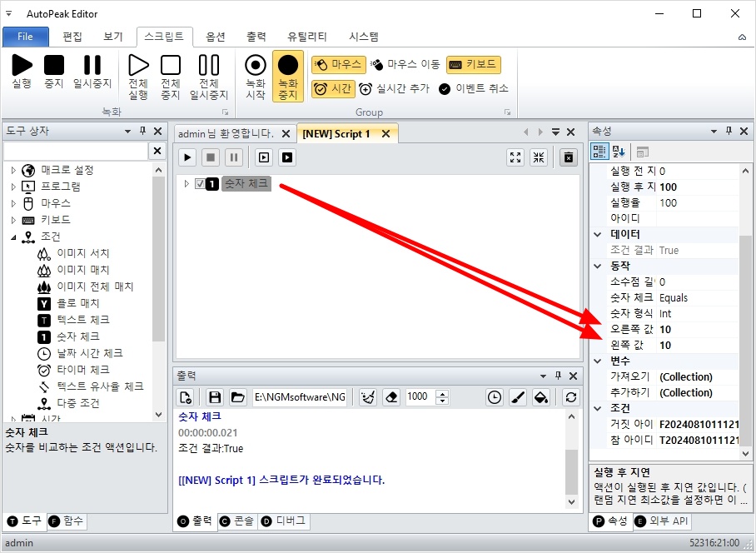Viewport: 756px width, 553px height.
Task: Uncheck the 숫자 체크 action checkbox
Action: pyautogui.click(x=200, y=184)
